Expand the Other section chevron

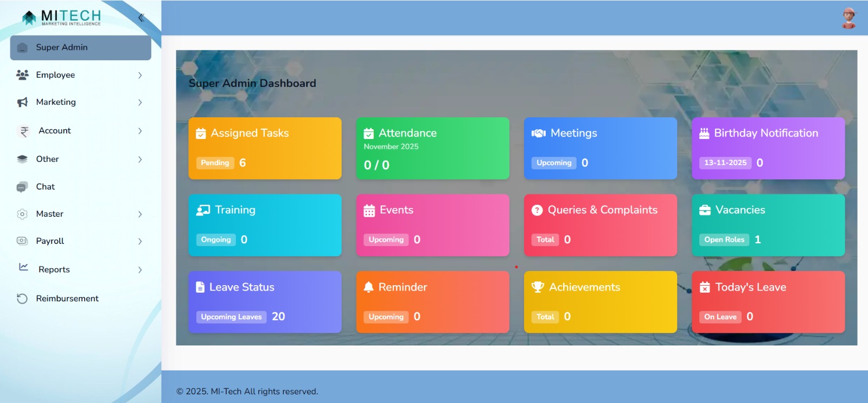tap(140, 159)
